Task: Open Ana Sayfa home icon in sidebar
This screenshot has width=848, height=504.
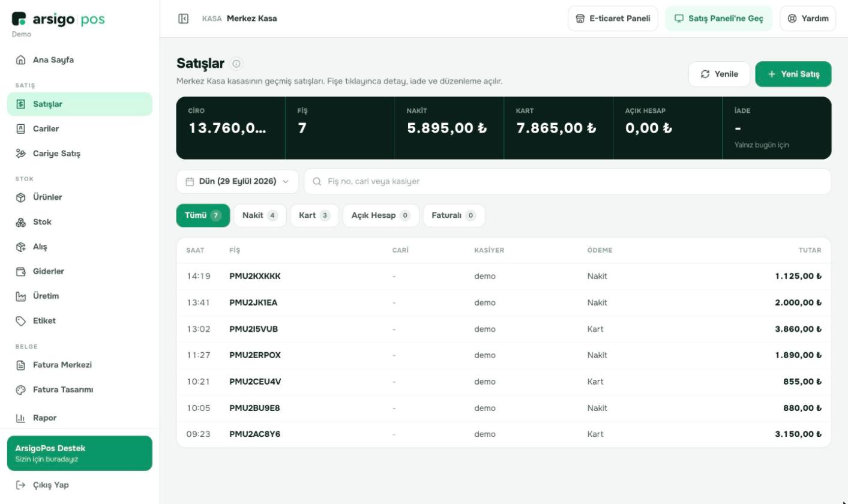Action: pos(21,60)
